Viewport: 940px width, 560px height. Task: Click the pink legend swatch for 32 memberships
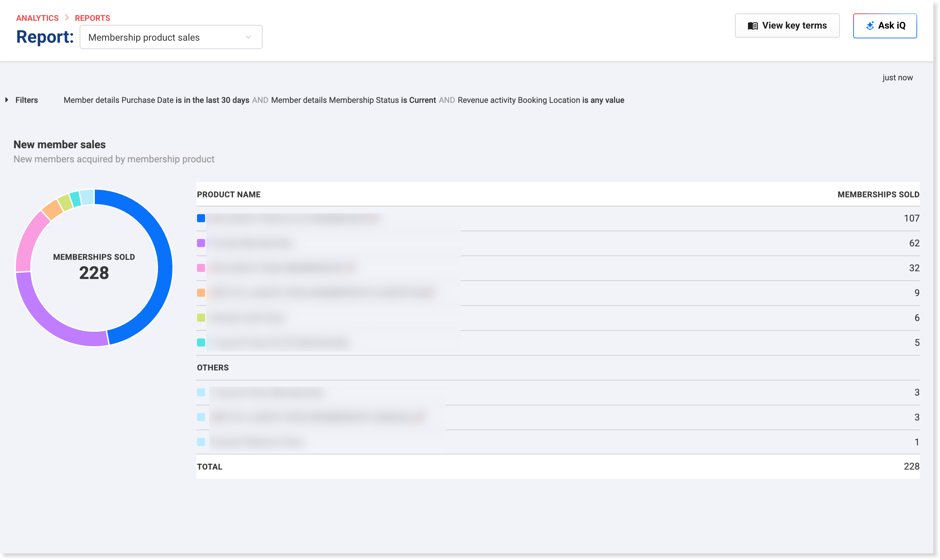[x=201, y=268]
